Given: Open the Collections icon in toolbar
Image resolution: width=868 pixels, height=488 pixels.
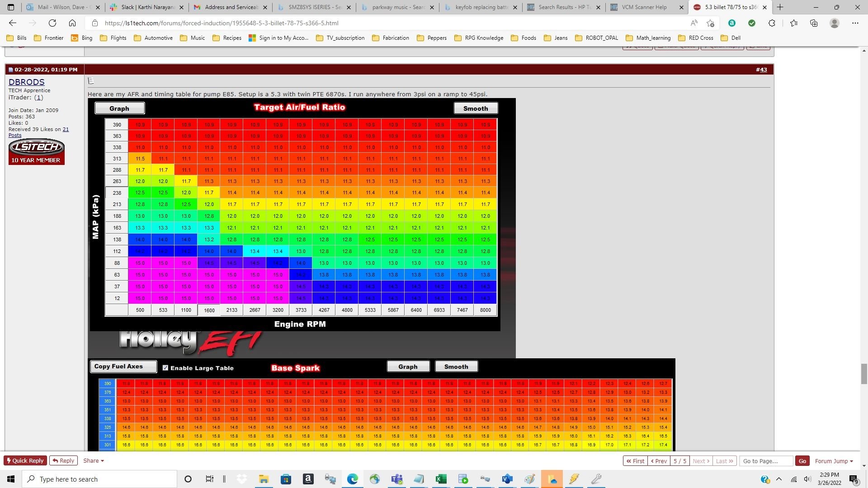Looking at the screenshot, I should click(x=814, y=23).
